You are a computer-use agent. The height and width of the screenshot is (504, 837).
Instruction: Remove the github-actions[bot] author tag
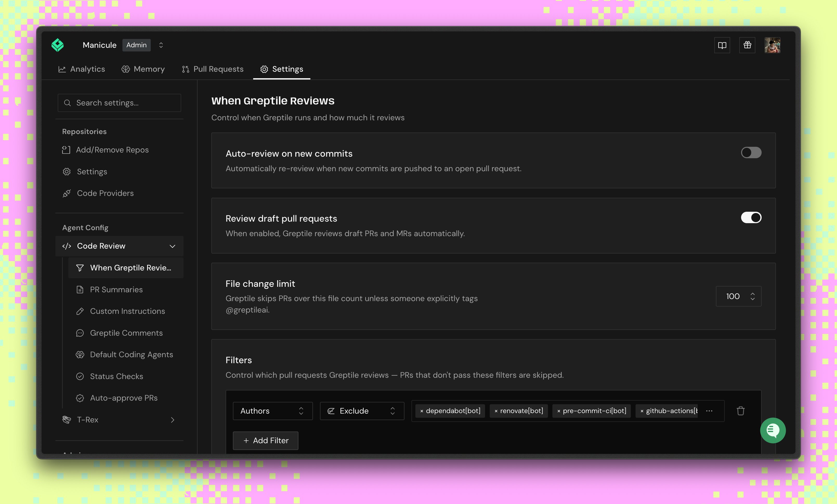(642, 411)
